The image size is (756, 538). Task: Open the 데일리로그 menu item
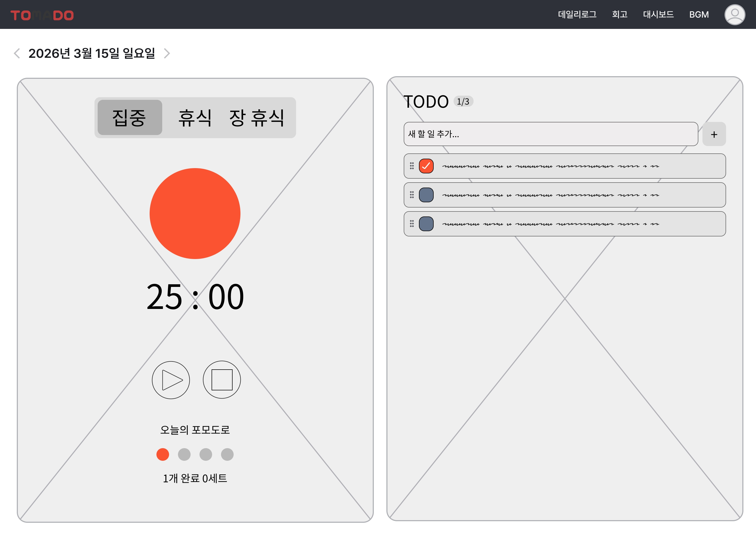[x=577, y=14]
